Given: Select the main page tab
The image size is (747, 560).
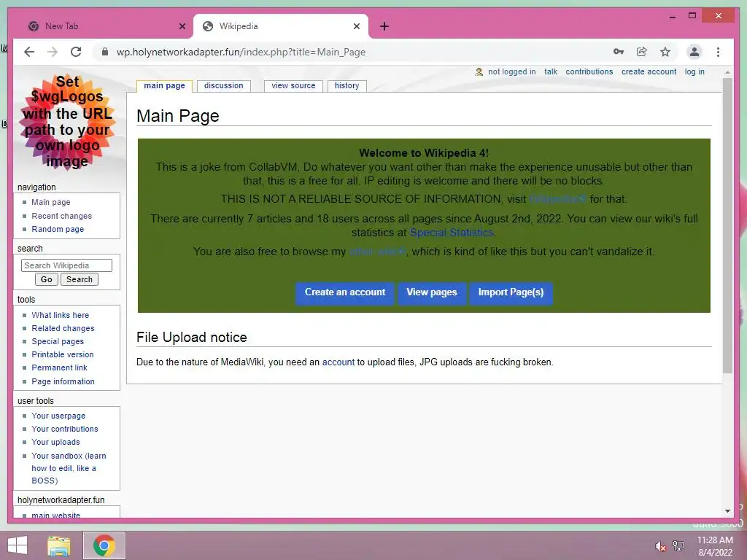Looking at the screenshot, I should [x=164, y=86].
